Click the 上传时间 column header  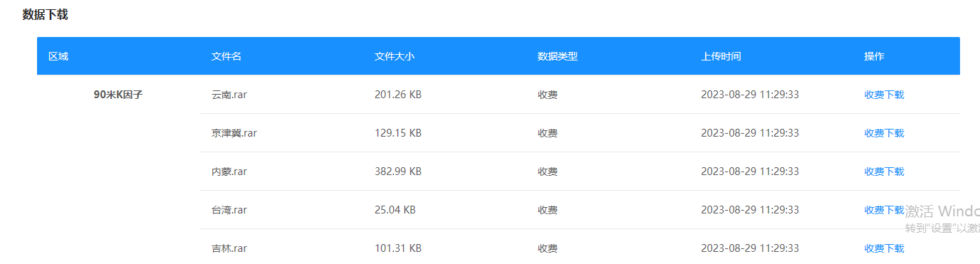click(x=721, y=56)
